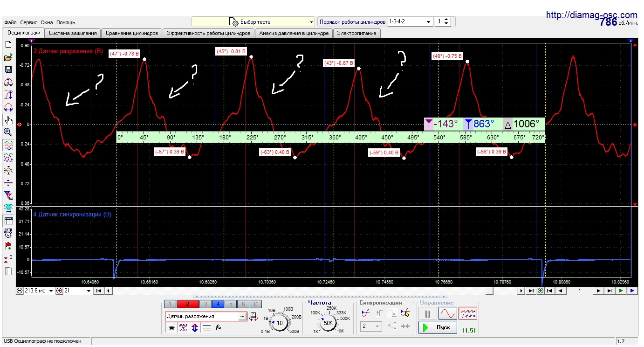Toggle channel 1 button
644x347 pixels.
[x=170, y=304]
